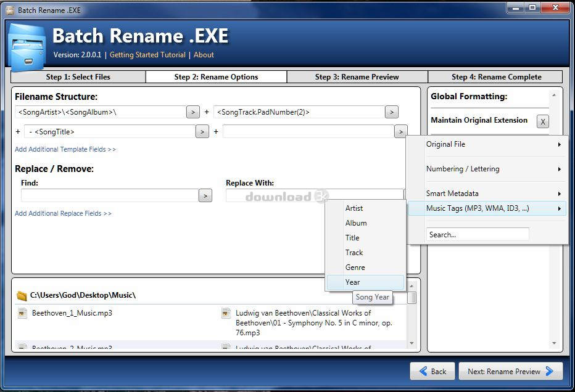The height and width of the screenshot is (392, 575).
Task: Click the arrow button beside the SongTitle field
Action: (x=202, y=132)
